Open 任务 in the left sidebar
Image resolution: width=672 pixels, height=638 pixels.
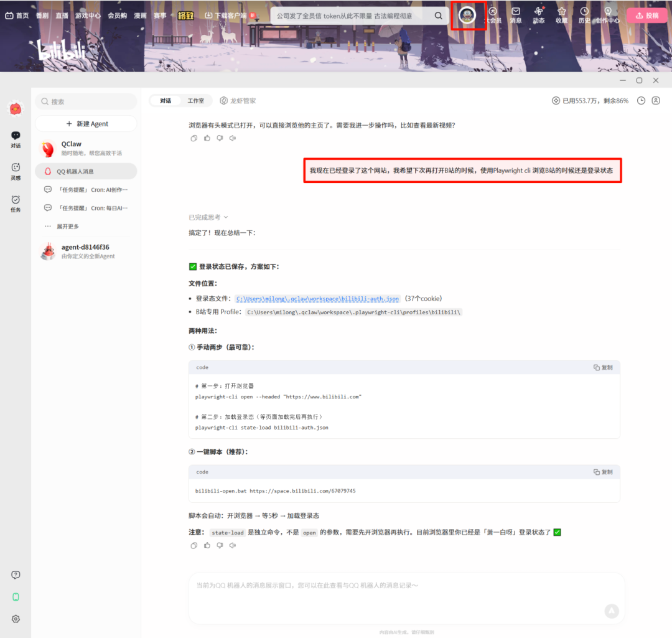[16, 204]
